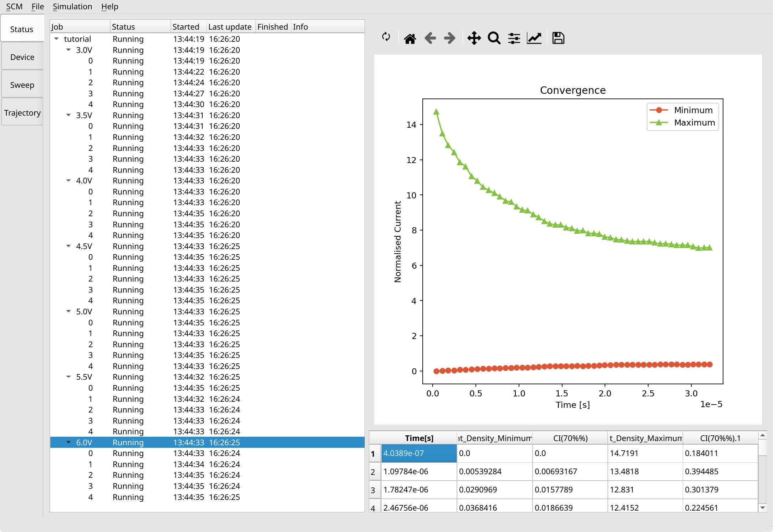The width and height of the screenshot is (773, 532).
Task: Sort by the Last update column header
Action: coord(230,27)
